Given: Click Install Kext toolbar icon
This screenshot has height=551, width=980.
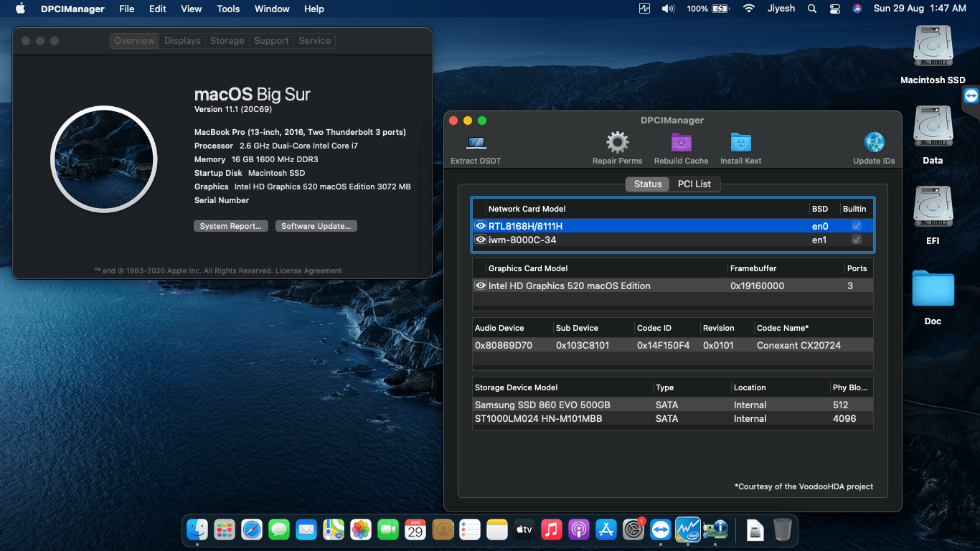Looking at the screenshot, I should click(741, 143).
